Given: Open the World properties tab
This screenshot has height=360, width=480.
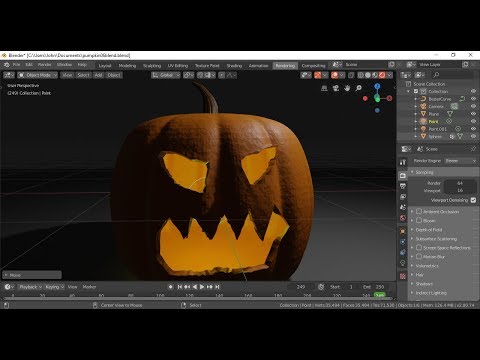Looking at the screenshot, I should click(x=403, y=218).
